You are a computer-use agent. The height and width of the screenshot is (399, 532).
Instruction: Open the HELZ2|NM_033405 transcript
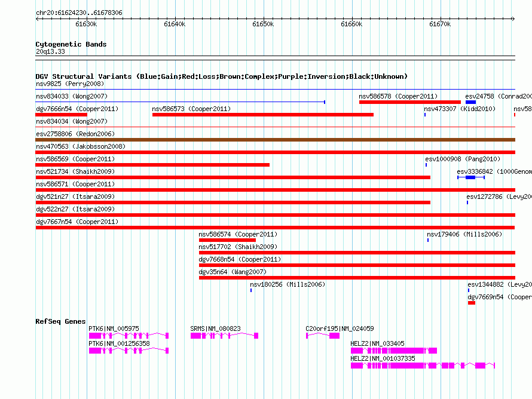(x=393, y=351)
